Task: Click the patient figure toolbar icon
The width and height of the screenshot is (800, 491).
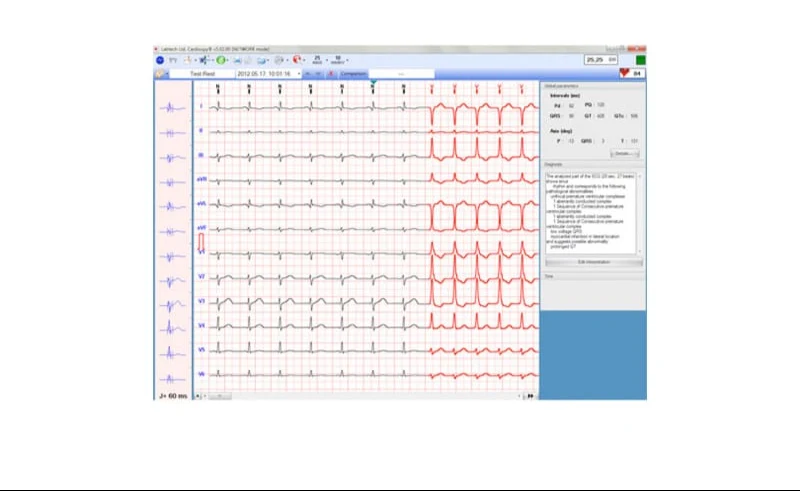Action: [x=187, y=60]
